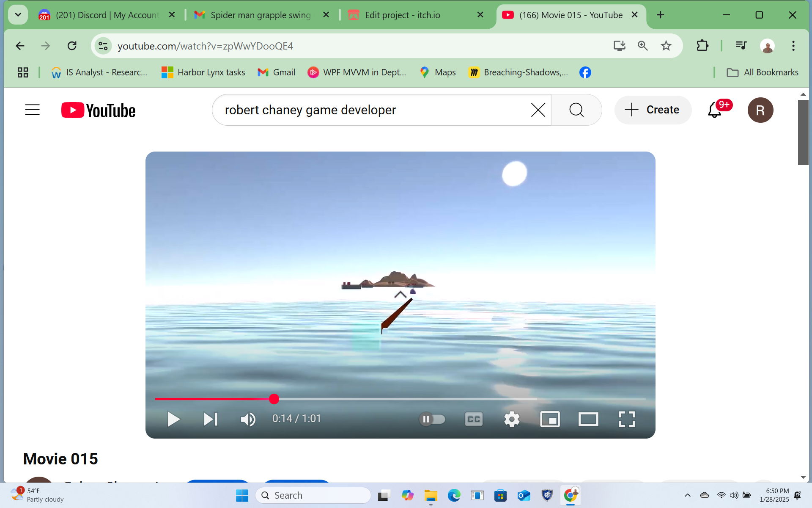Image resolution: width=812 pixels, height=508 pixels.
Task: Mute the video volume
Action: pos(248,419)
